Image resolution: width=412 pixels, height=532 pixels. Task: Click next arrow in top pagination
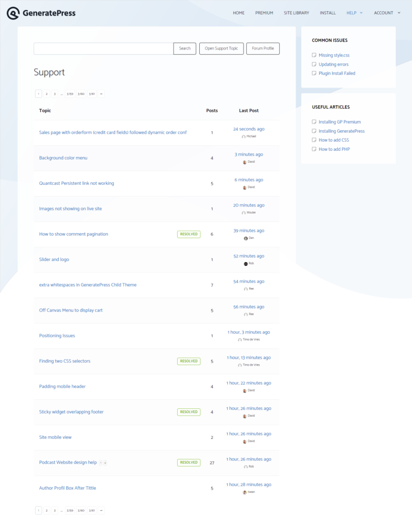coord(101,94)
